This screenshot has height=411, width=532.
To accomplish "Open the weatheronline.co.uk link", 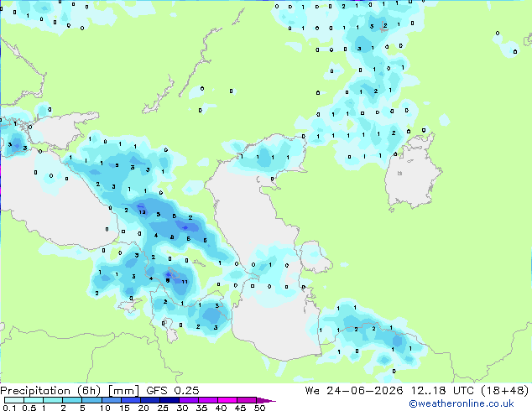I will pyautogui.click(x=462, y=403).
